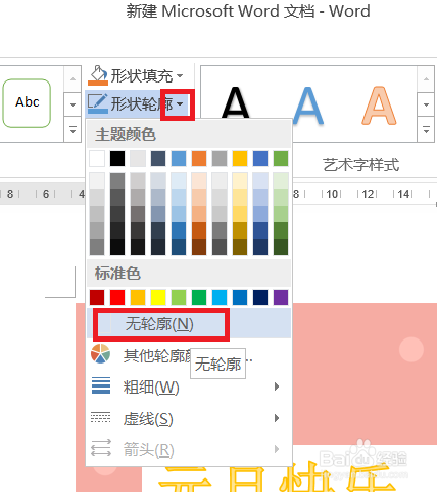Pick amber standard color swatch
The width and height of the screenshot is (437, 492).
138,297
